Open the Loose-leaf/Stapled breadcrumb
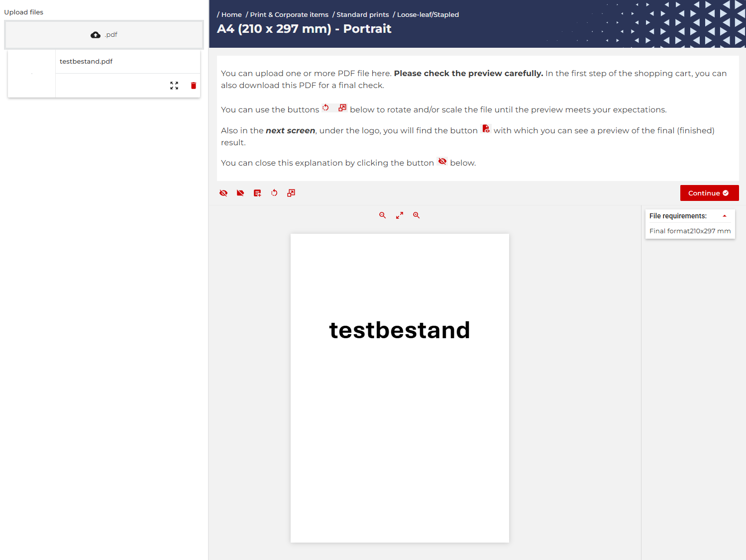This screenshot has width=746, height=560. (x=428, y=14)
